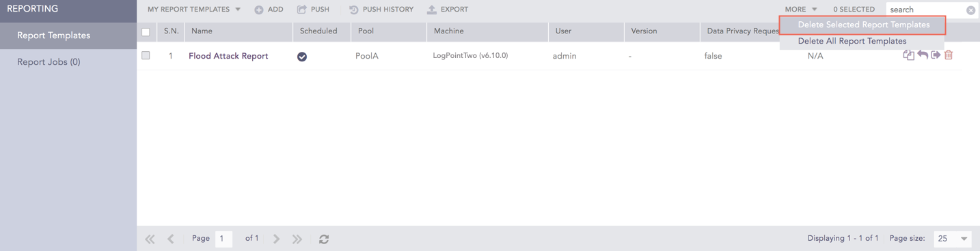Click the false privacy value cell

tap(713, 56)
